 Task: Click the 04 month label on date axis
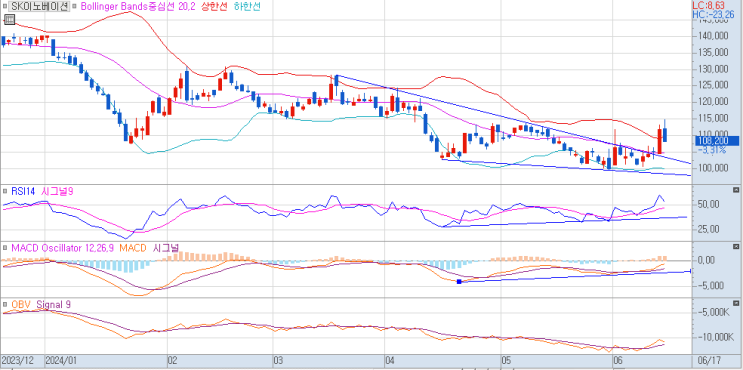point(390,360)
